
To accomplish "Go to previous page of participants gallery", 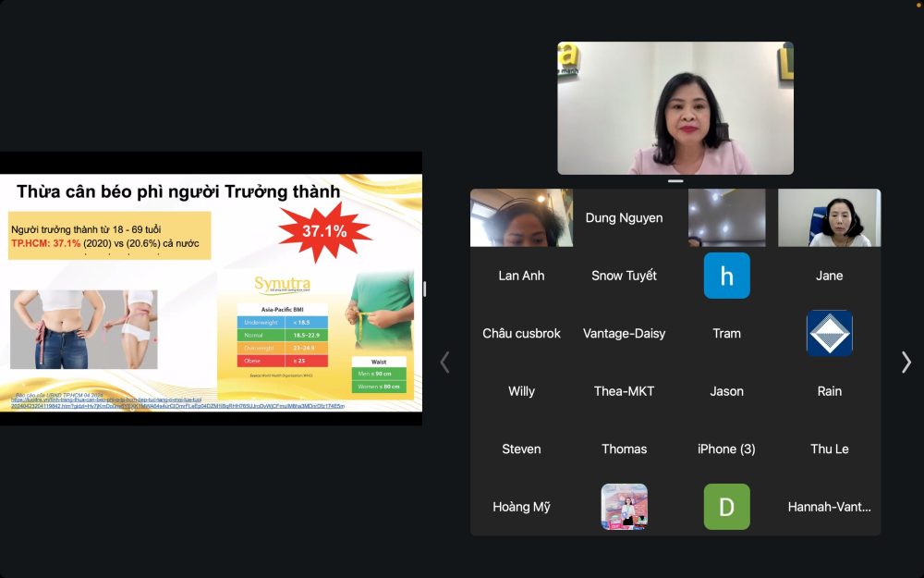I will point(444,363).
